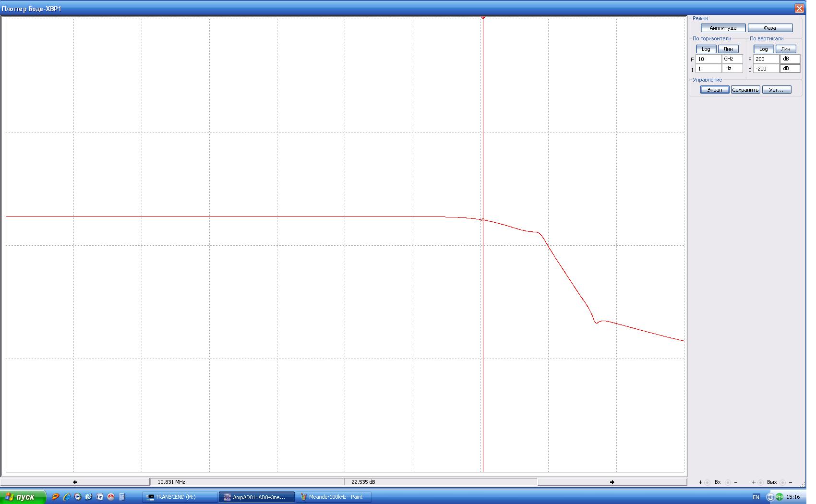
Task: Select Log scale under По горизонтали
Action: (706, 49)
